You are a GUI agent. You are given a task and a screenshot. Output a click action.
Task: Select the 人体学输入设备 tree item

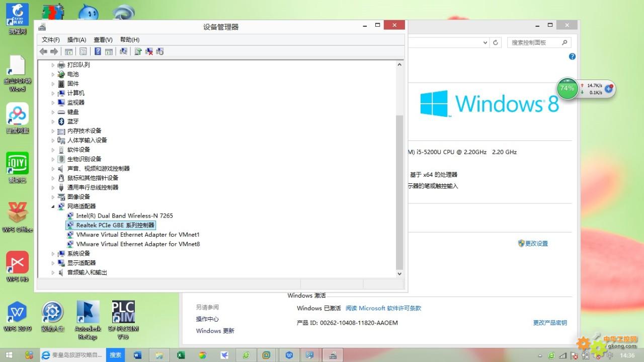point(87,140)
